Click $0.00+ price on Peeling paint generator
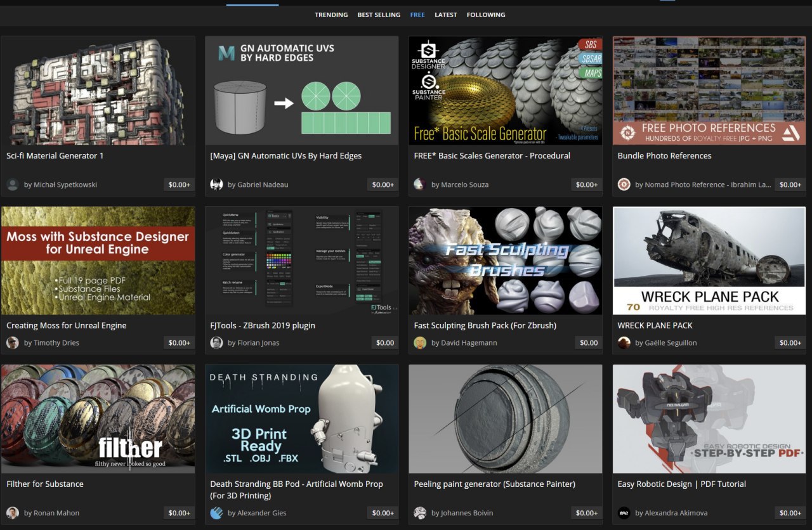The image size is (812, 530). pyautogui.click(x=587, y=513)
